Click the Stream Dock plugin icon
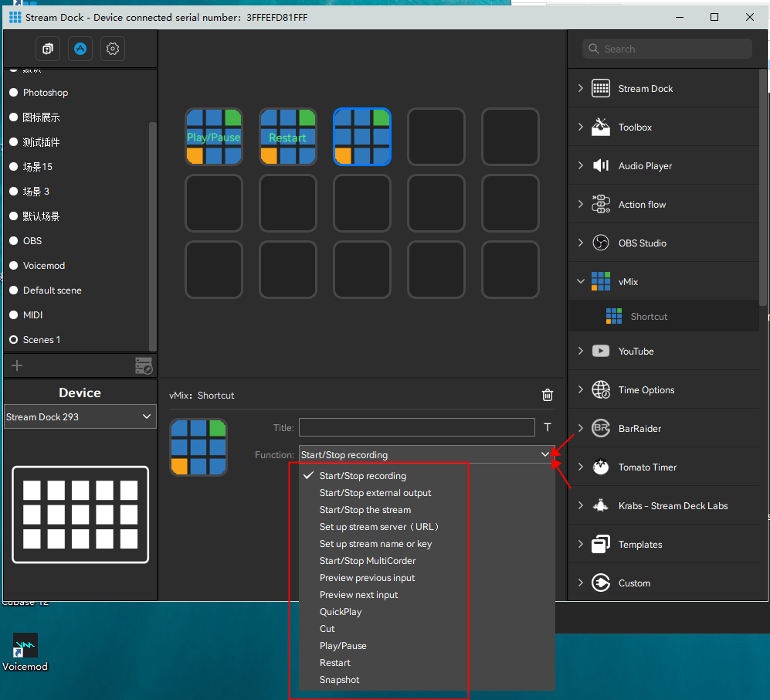Image resolution: width=770 pixels, height=700 pixels. click(601, 88)
